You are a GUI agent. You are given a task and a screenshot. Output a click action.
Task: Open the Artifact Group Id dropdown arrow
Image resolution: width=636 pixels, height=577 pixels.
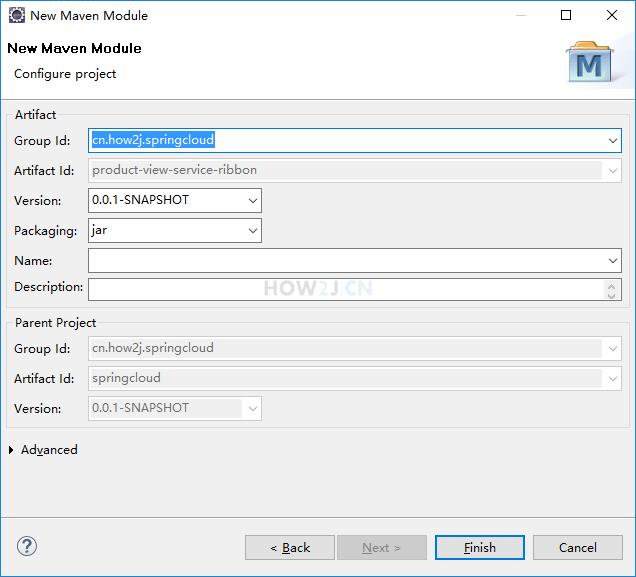[612, 141]
